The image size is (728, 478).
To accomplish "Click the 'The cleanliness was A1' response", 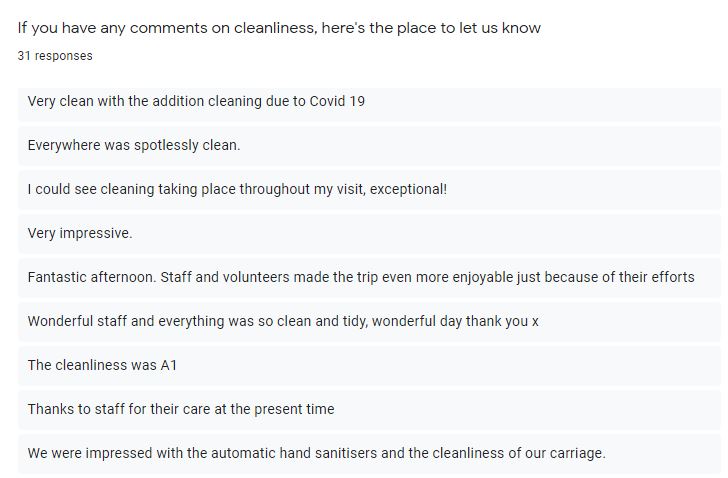I will pos(369,365).
